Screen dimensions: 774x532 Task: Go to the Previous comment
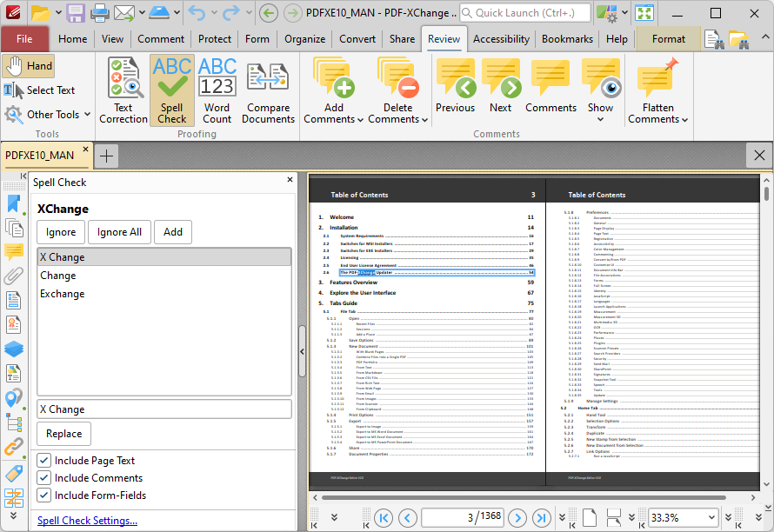tap(455, 86)
